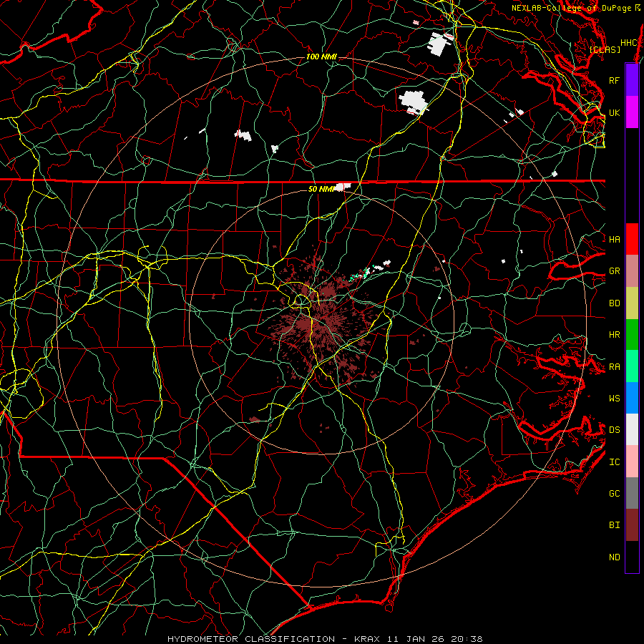Click the 'DS' legend label

click(614, 429)
